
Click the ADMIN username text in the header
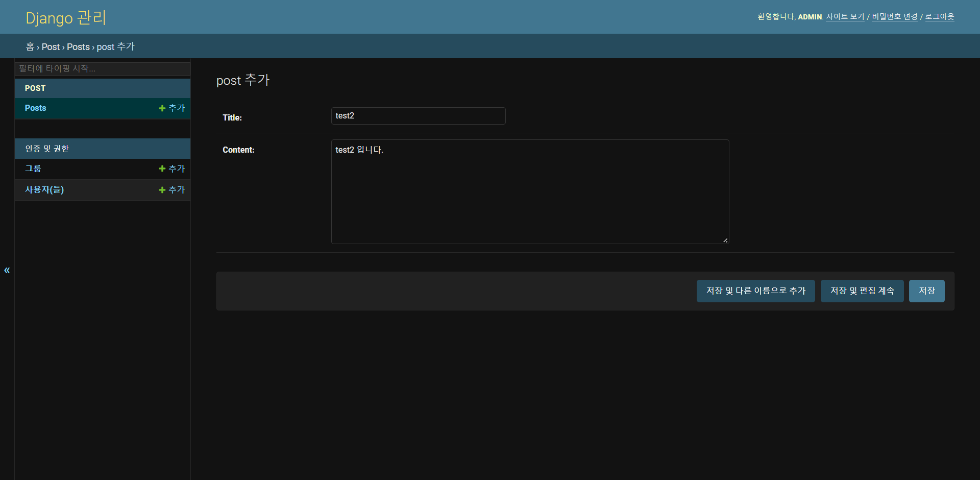(810, 17)
